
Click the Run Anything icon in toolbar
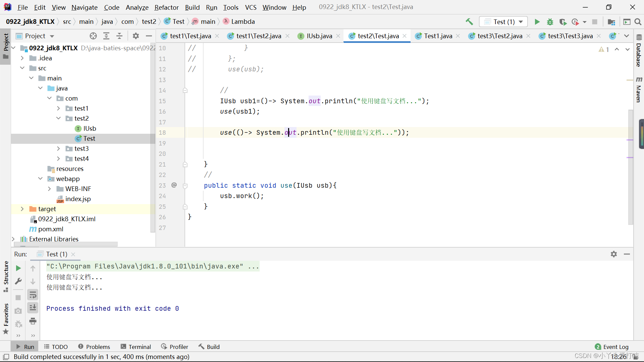627,22
